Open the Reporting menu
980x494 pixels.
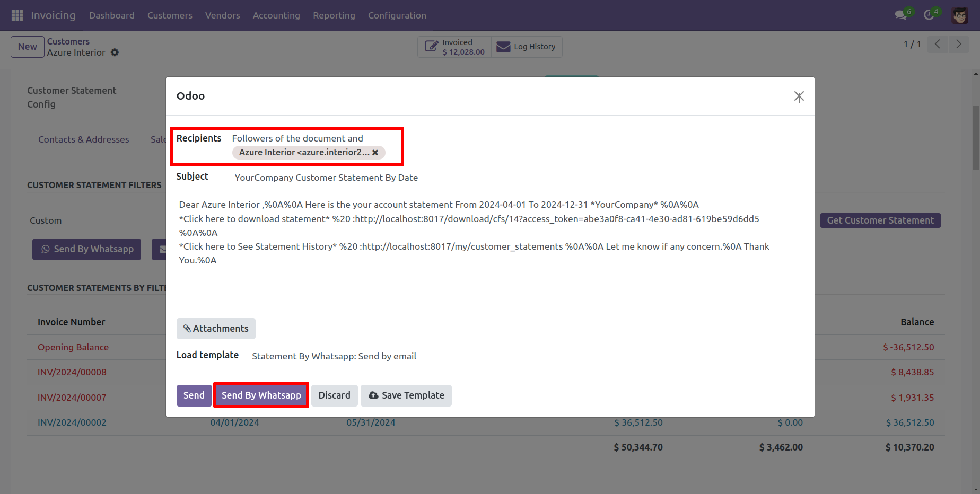coord(334,15)
